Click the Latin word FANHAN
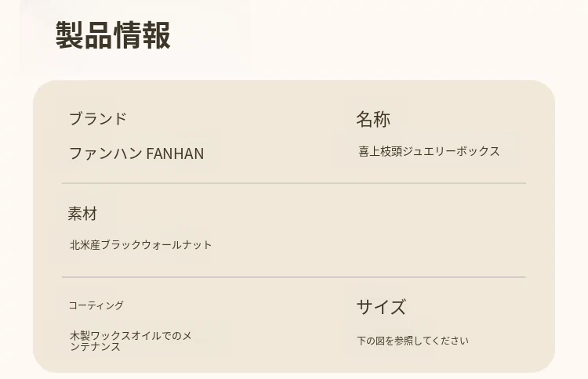The width and height of the screenshot is (588, 379). coord(175,153)
